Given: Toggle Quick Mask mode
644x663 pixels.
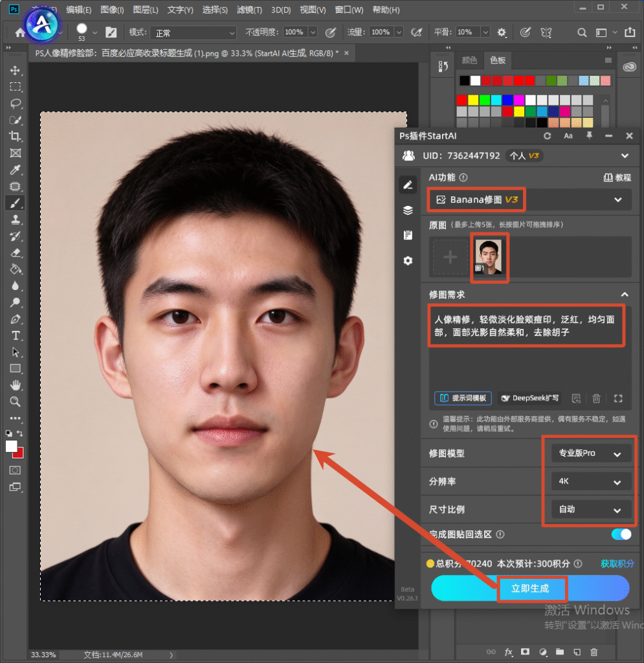Looking at the screenshot, I should click(16, 470).
